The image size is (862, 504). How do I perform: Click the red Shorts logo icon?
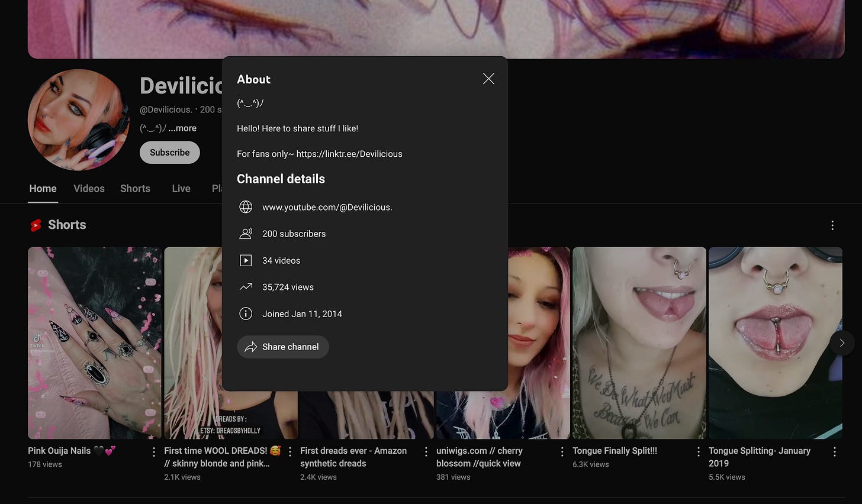(36, 225)
